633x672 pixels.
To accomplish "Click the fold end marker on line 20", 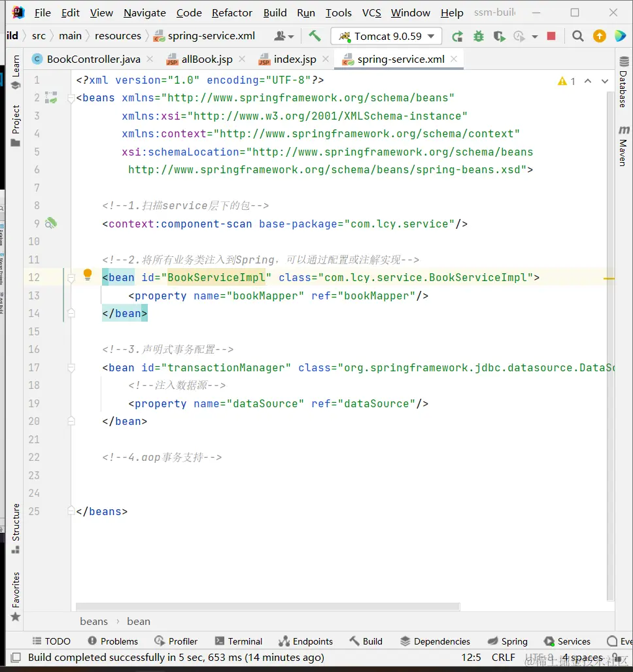I will click(x=71, y=421).
